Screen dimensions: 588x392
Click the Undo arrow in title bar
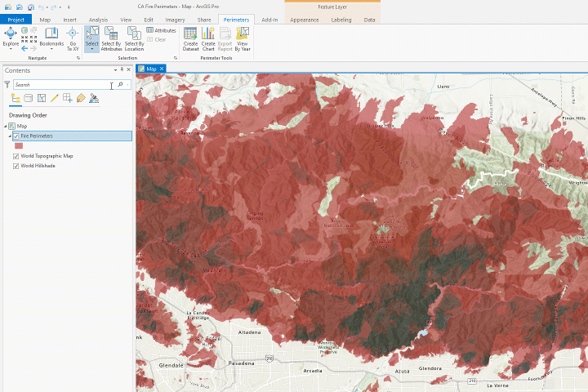point(41,7)
